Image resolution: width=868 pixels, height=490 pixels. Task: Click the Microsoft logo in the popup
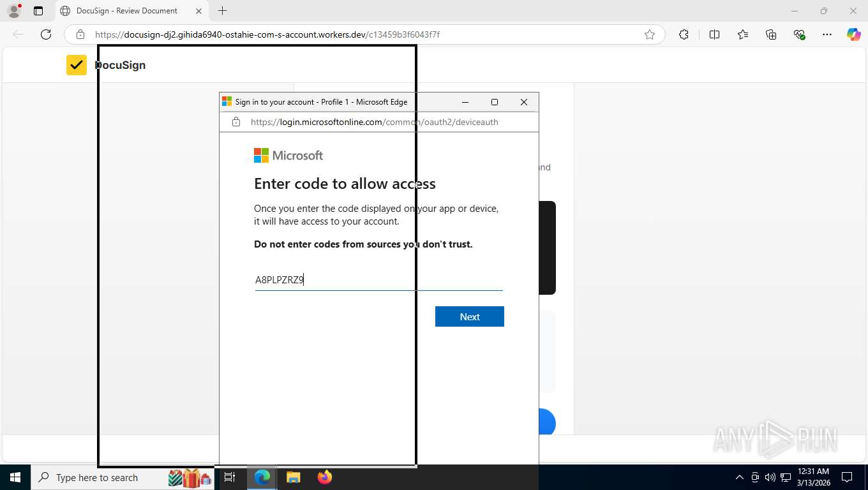pos(288,155)
